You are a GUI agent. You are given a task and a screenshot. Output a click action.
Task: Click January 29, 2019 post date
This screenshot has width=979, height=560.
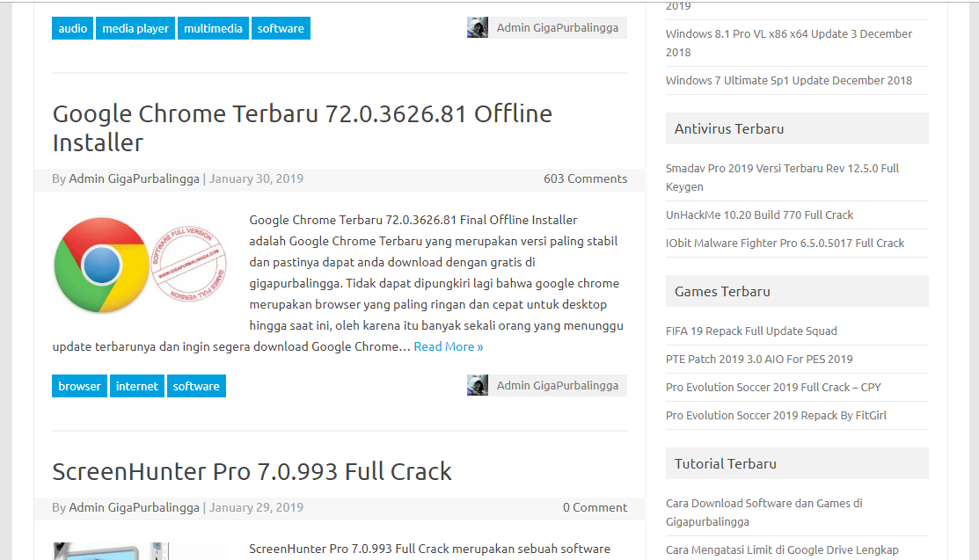[x=256, y=507]
